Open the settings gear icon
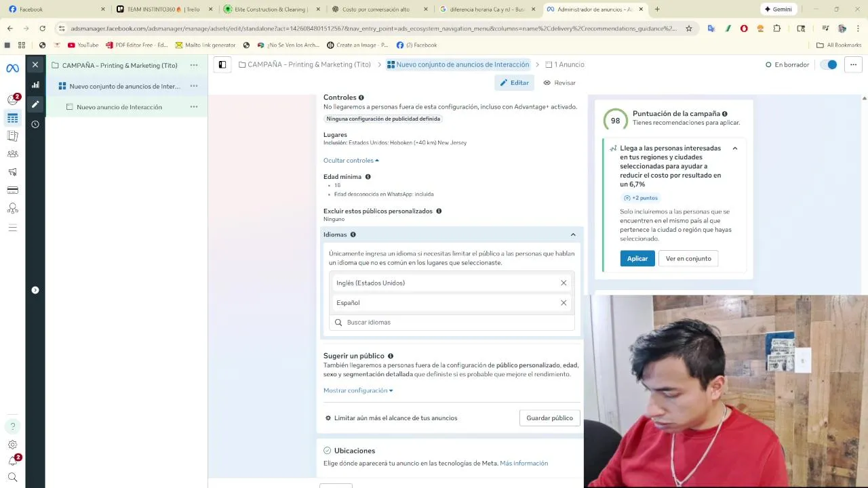Screen dimensions: 868x488 click(x=12, y=445)
